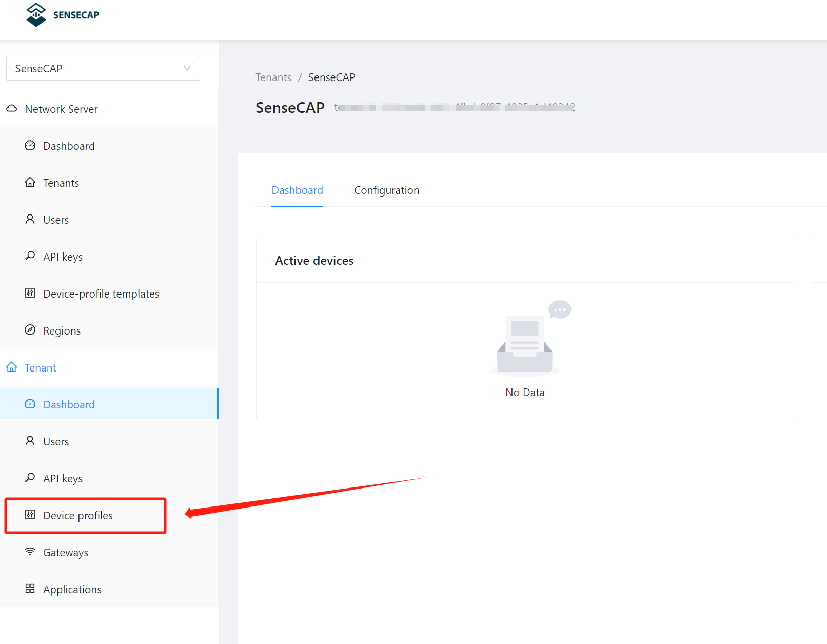Collapse the Network Server menu section
Viewport: 827px width, 644px height.
(109, 109)
